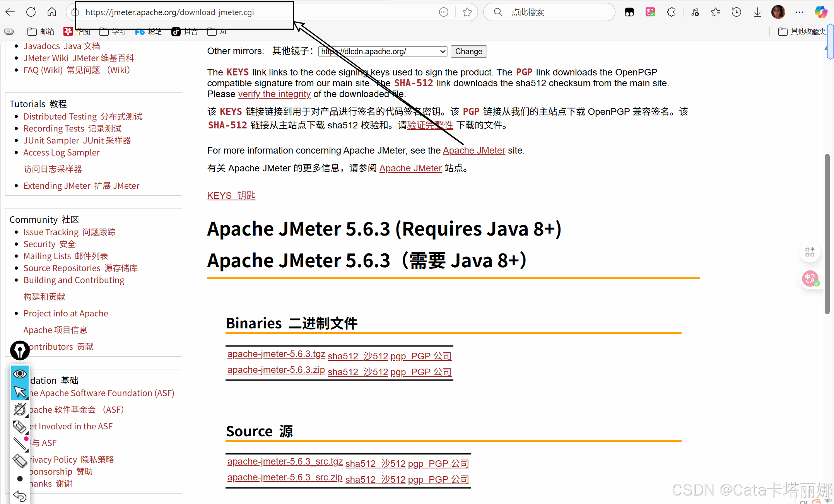Click the annotation pen nib circle icon
The image size is (834, 504).
coord(20,350)
